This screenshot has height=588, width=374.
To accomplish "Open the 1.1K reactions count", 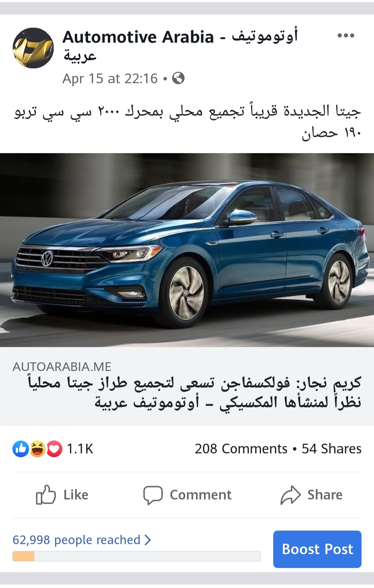I will click(80, 449).
